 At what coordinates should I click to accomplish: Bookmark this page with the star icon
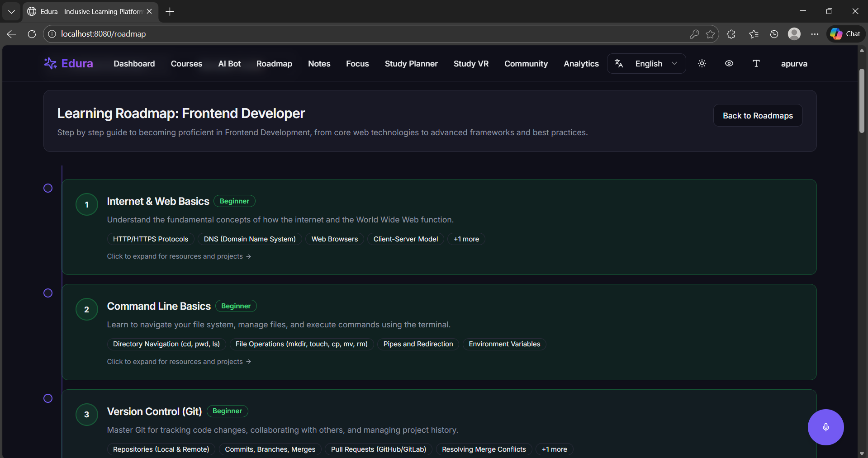tap(711, 34)
